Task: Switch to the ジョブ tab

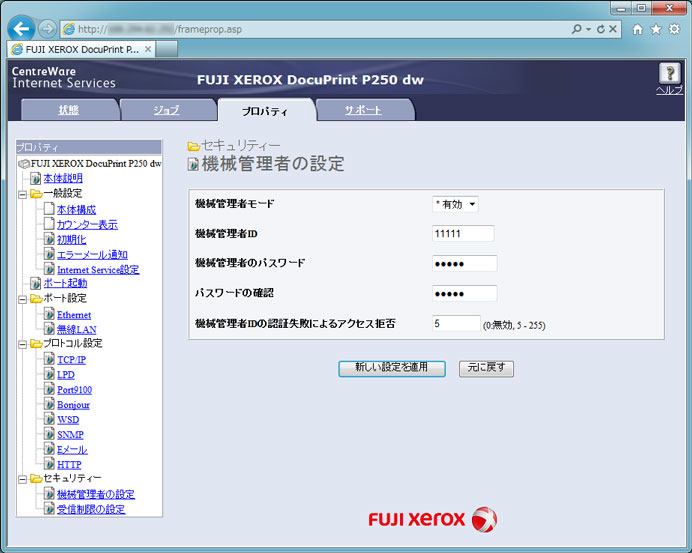Action: [166, 110]
